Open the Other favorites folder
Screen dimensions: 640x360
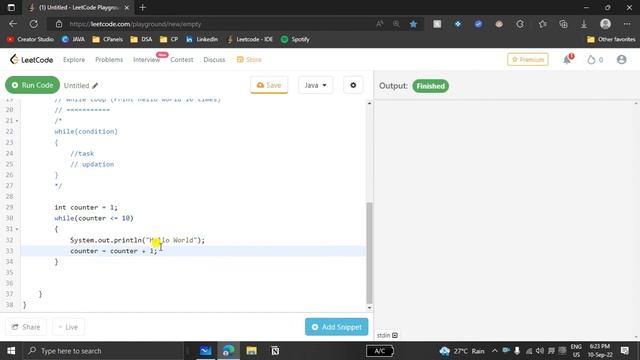point(611,39)
